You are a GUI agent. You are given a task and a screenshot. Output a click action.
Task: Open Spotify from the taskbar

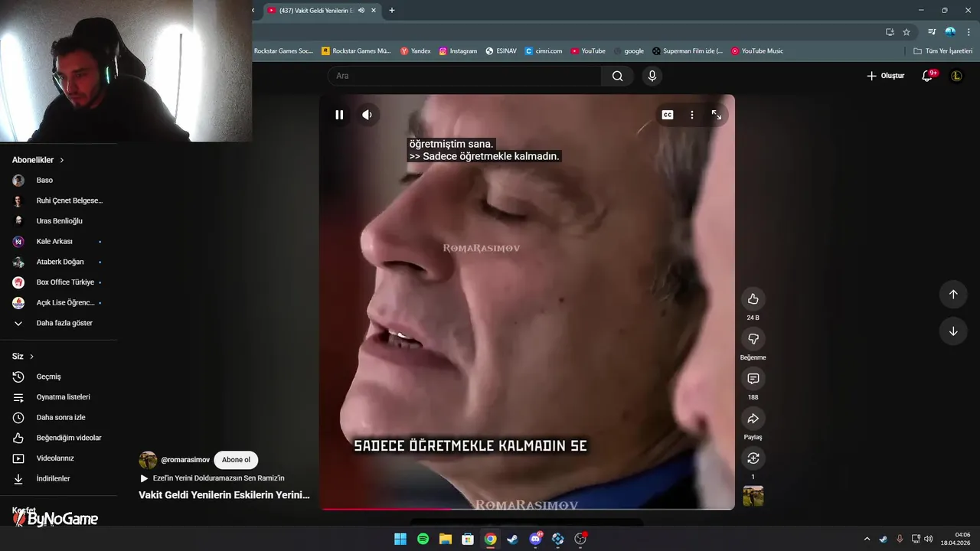point(423,539)
